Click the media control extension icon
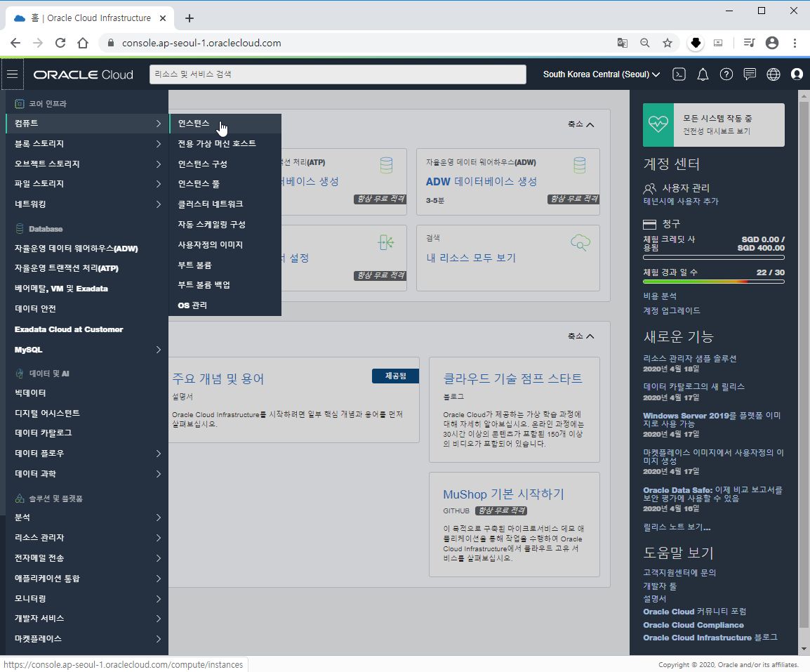 pos(749,43)
